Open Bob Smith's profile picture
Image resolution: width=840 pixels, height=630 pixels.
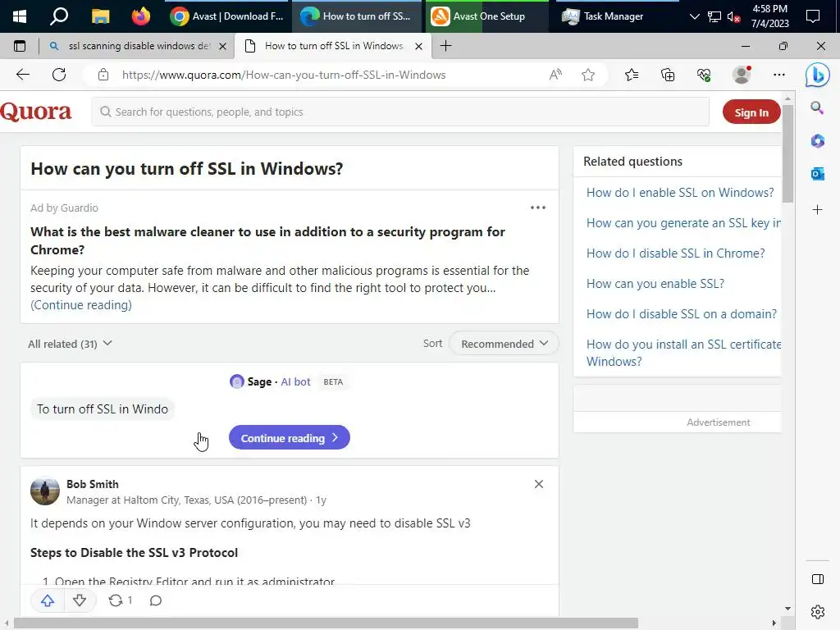tap(45, 491)
